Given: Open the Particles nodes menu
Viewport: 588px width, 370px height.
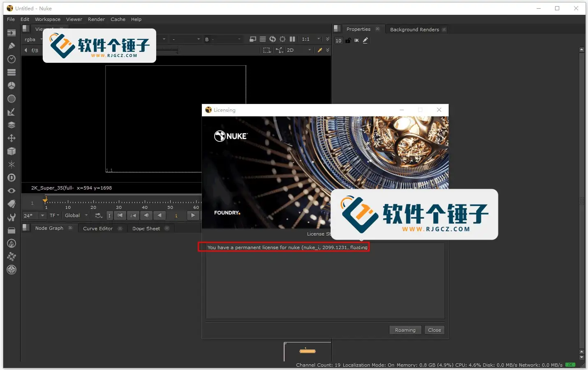Looking at the screenshot, I should pos(12,164).
